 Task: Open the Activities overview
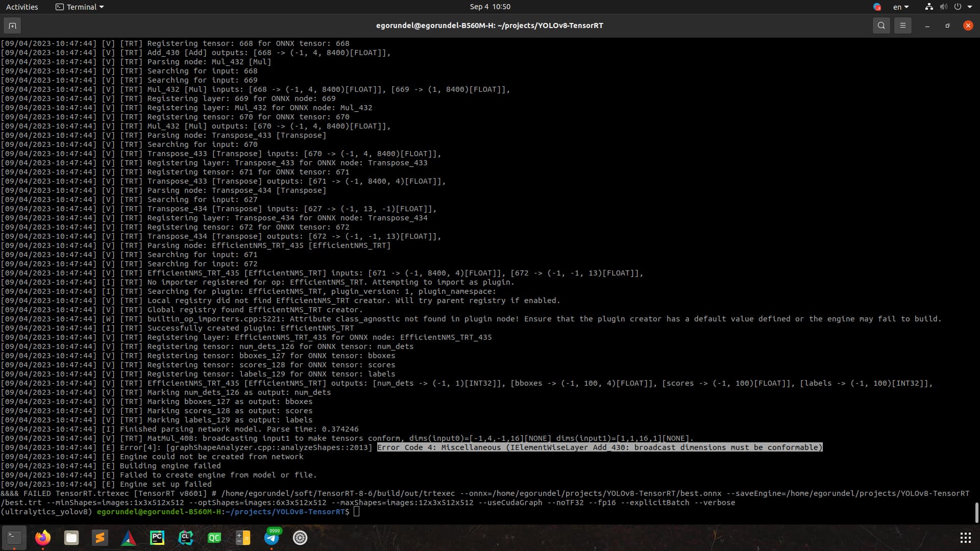click(x=22, y=7)
